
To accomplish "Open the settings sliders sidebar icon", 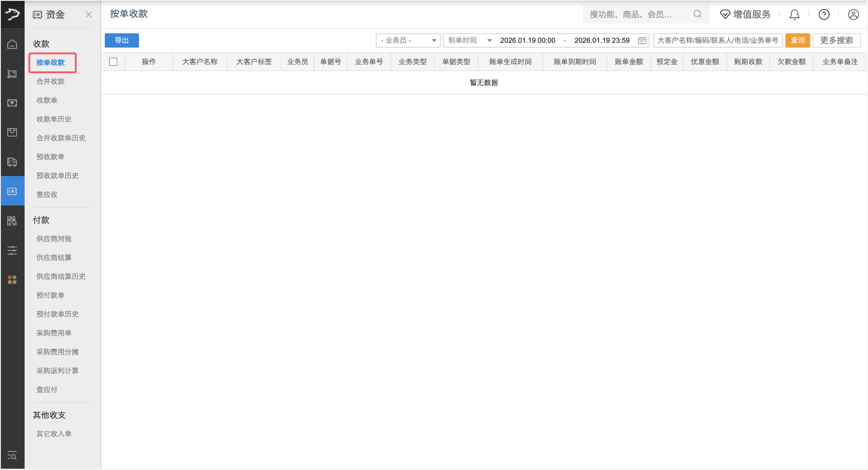I will [12, 250].
